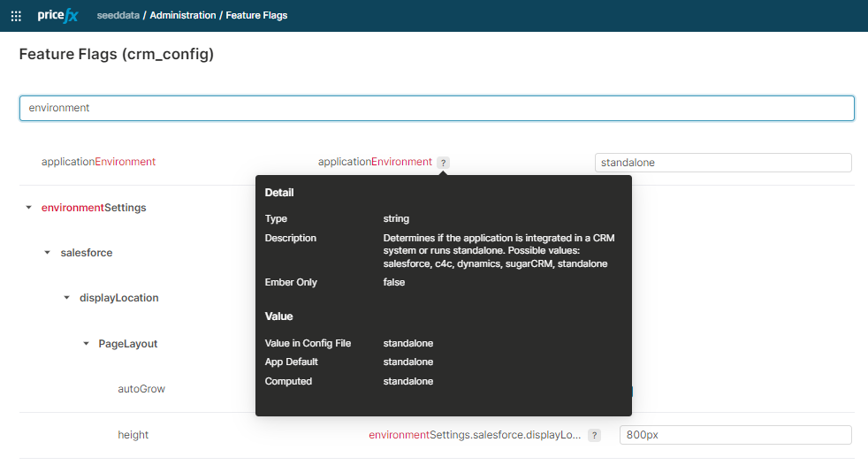The image size is (868, 465).
Task: Select the height row label
Action: click(x=133, y=435)
